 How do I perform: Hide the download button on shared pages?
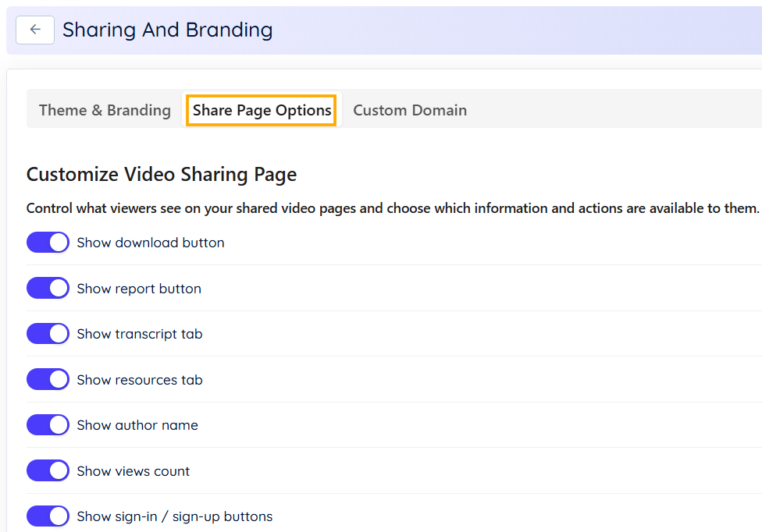tap(48, 242)
